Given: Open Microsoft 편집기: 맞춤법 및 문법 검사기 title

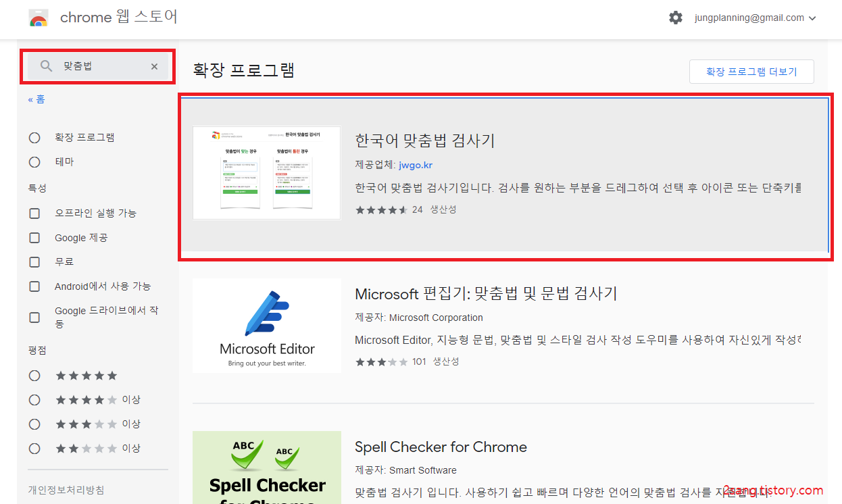Looking at the screenshot, I should 486,293.
